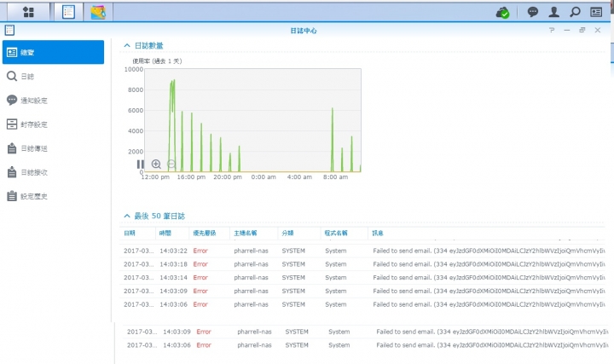This screenshot has height=364, width=614.
Task: Click the 日誌中心 window title
Action: 304,31
